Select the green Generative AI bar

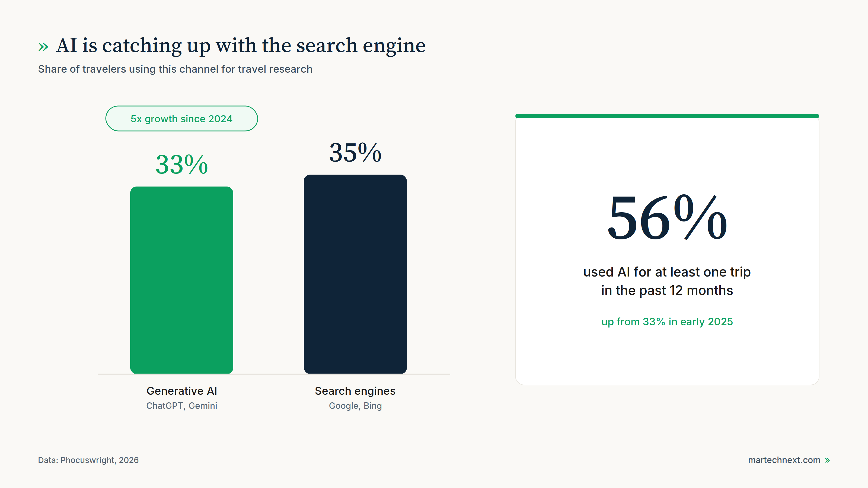pyautogui.click(x=182, y=280)
